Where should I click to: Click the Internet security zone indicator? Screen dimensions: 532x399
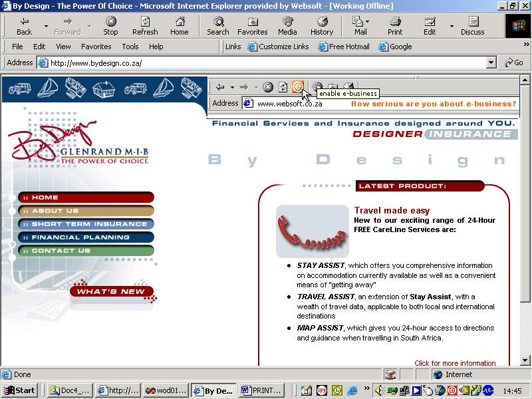coord(453,374)
